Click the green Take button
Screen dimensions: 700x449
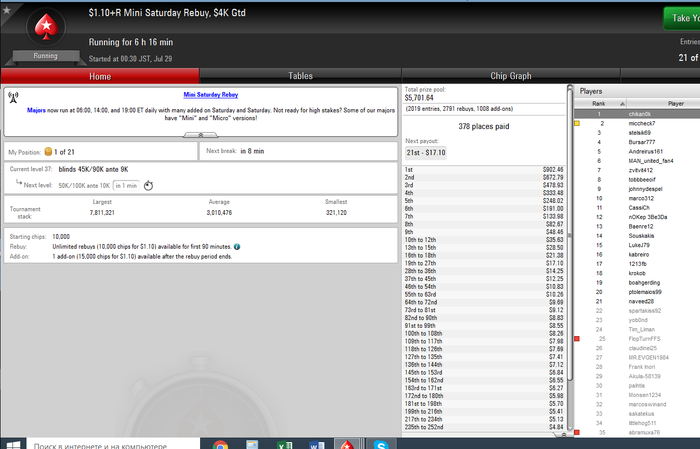click(682, 18)
